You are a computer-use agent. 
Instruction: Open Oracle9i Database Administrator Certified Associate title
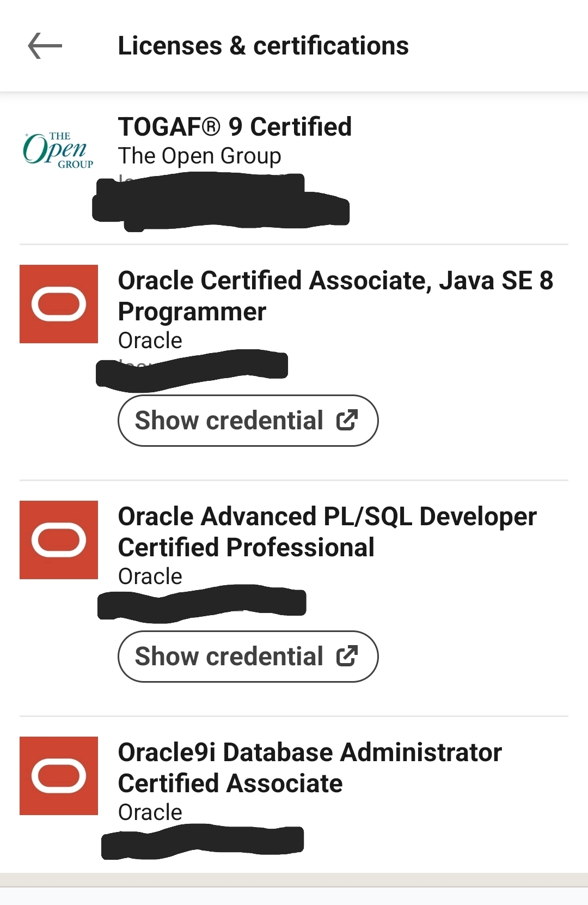coord(310,768)
